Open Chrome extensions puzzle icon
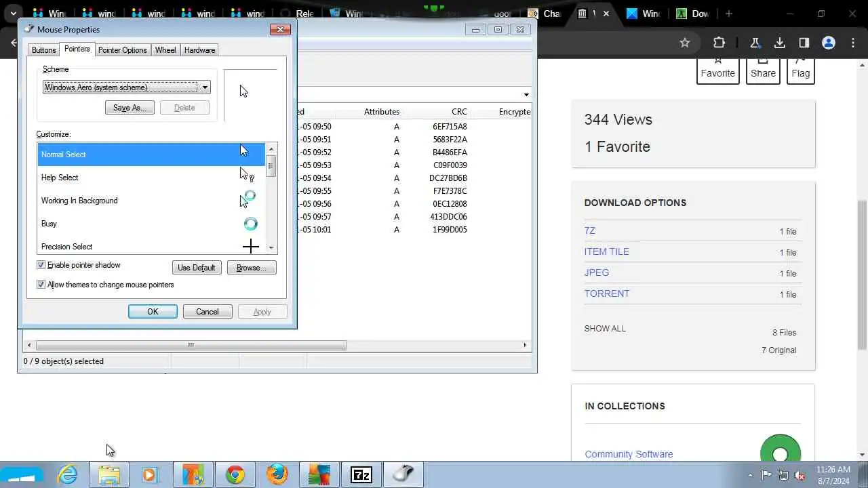This screenshot has height=488, width=868. 719,43
